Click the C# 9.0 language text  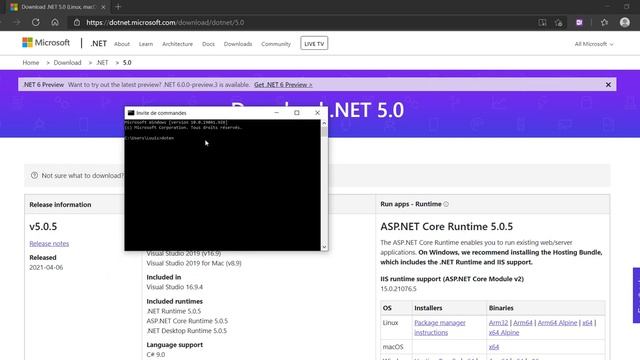(x=156, y=354)
